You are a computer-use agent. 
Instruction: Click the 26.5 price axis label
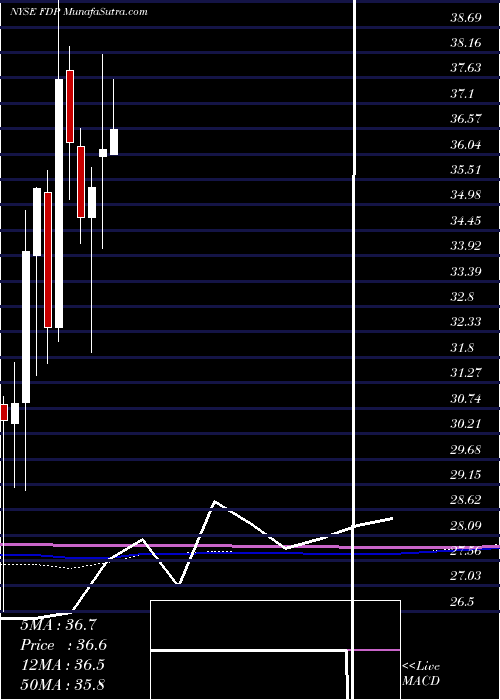pos(462,602)
